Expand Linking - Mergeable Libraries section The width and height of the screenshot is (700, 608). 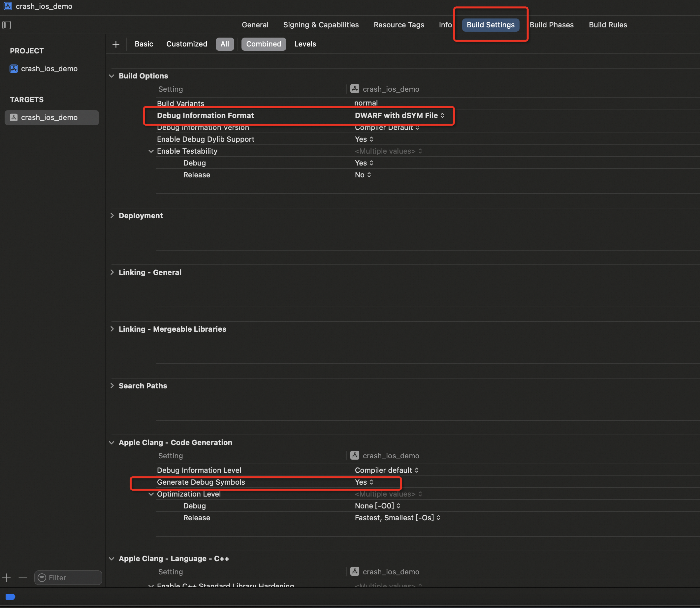point(112,329)
